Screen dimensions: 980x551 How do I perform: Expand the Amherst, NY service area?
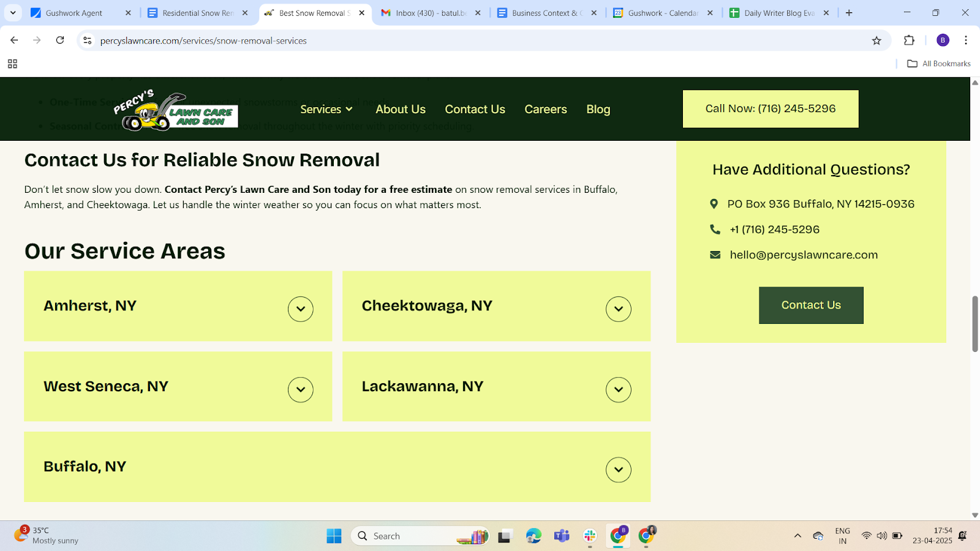[300, 309]
